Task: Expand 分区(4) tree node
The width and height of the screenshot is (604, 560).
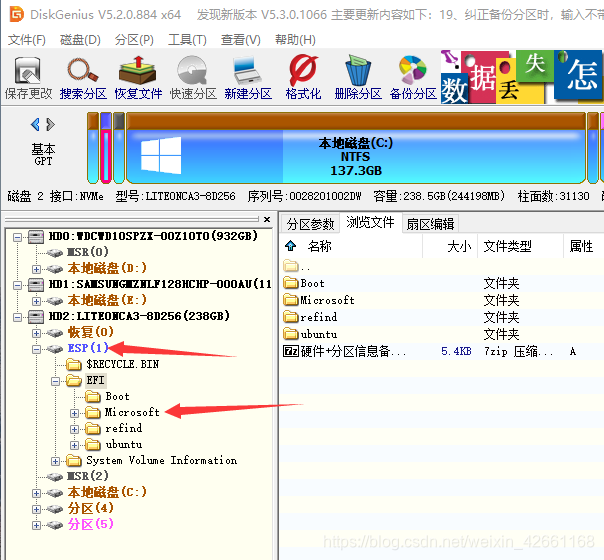Action: 37,509
